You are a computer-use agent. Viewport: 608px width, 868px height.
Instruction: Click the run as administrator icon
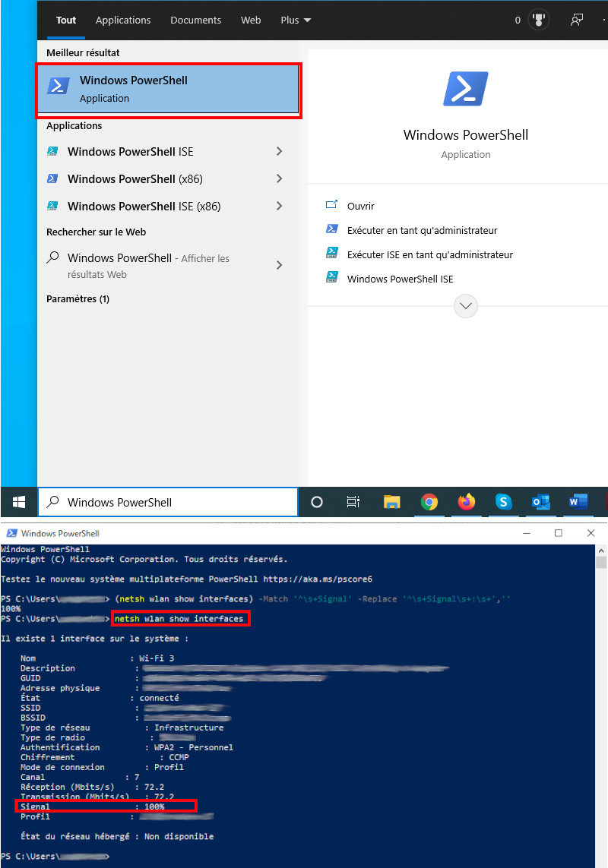(x=332, y=229)
